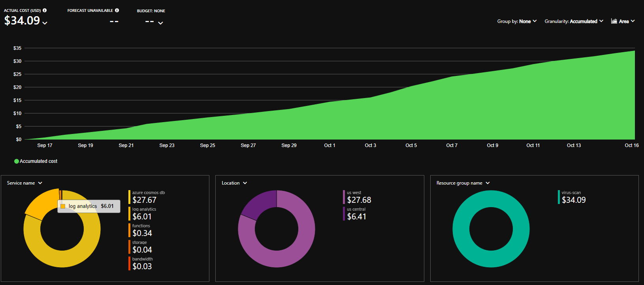Click us west legend color swatch
The image size is (644, 285).
[344, 197]
